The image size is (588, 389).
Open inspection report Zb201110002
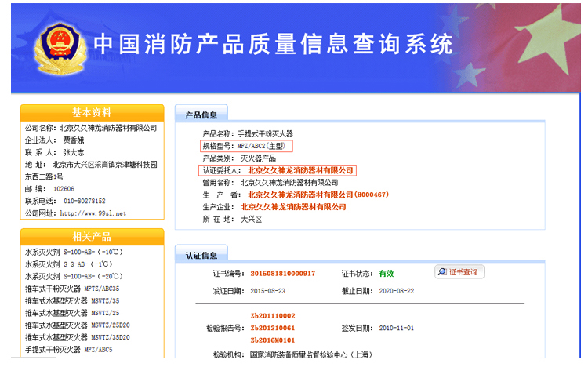click(x=273, y=316)
